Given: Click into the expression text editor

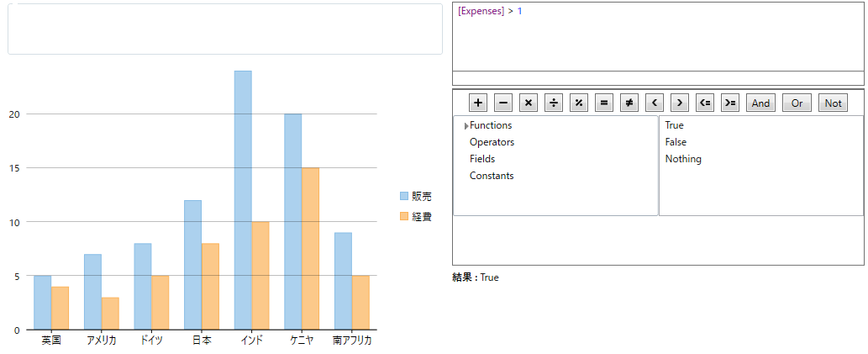Looking at the screenshot, I should [657, 38].
